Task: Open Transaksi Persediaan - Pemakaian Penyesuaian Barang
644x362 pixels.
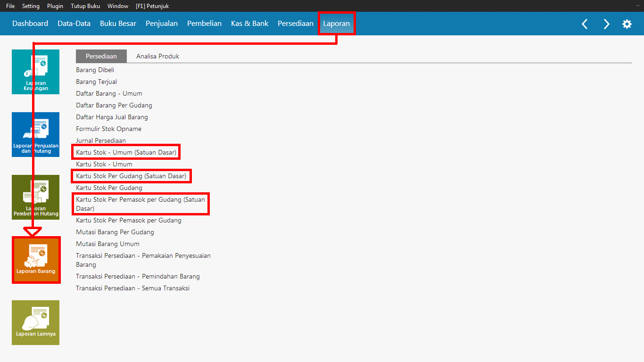Action: 143,260
